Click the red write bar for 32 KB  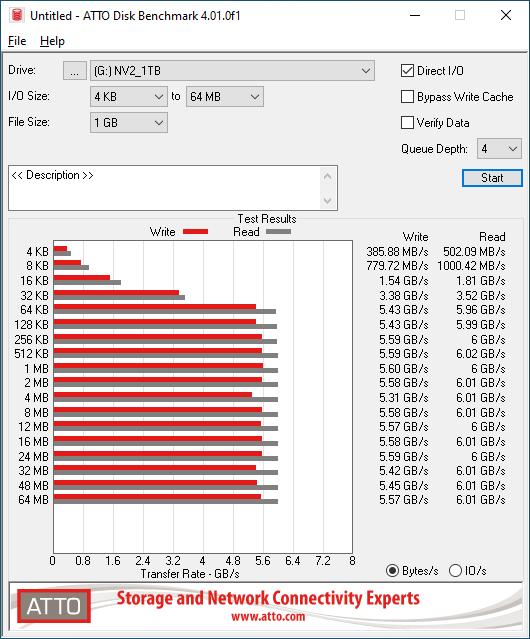(116, 292)
